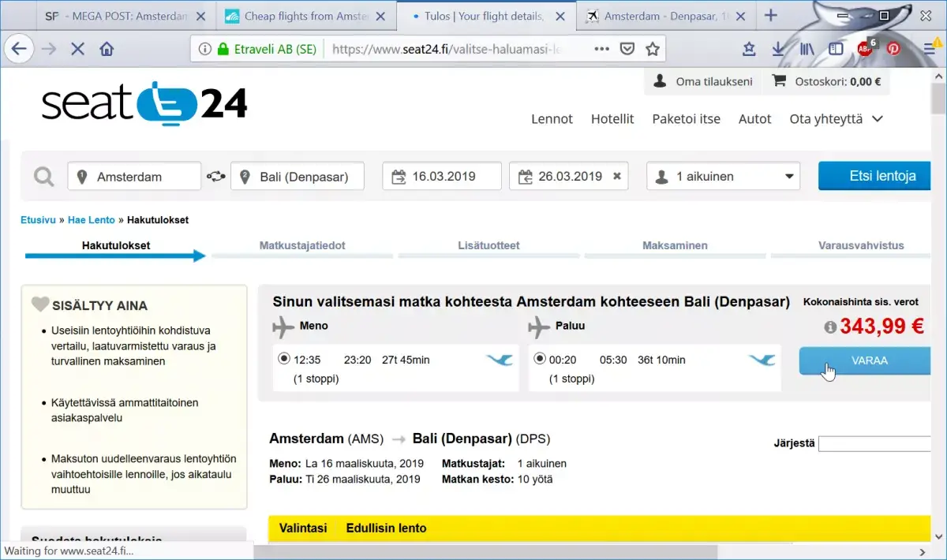Click the Maksaminen progress step
The width and height of the screenshot is (947, 560).
[675, 246]
